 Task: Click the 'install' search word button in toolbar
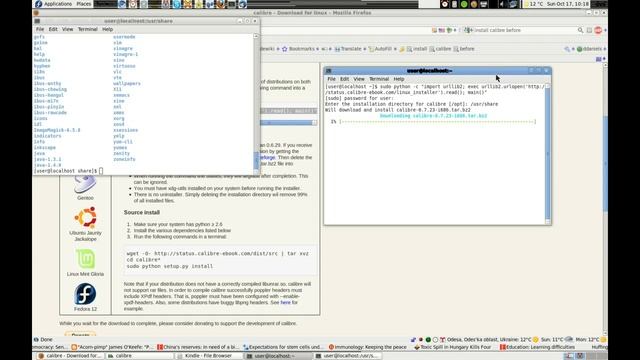[416, 49]
